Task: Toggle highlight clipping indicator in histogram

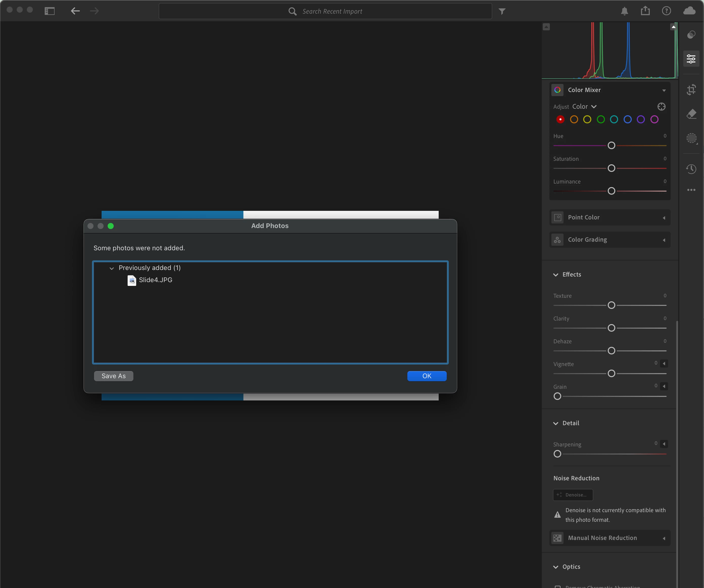Action: click(673, 27)
